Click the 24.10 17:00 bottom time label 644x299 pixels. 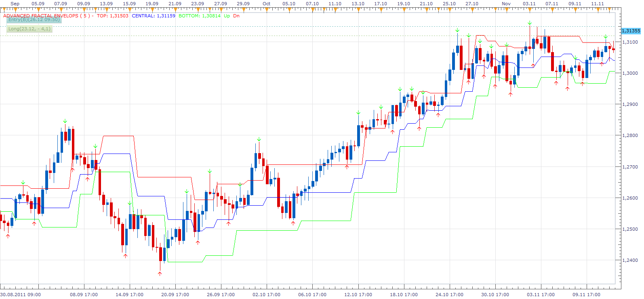(449, 295)
